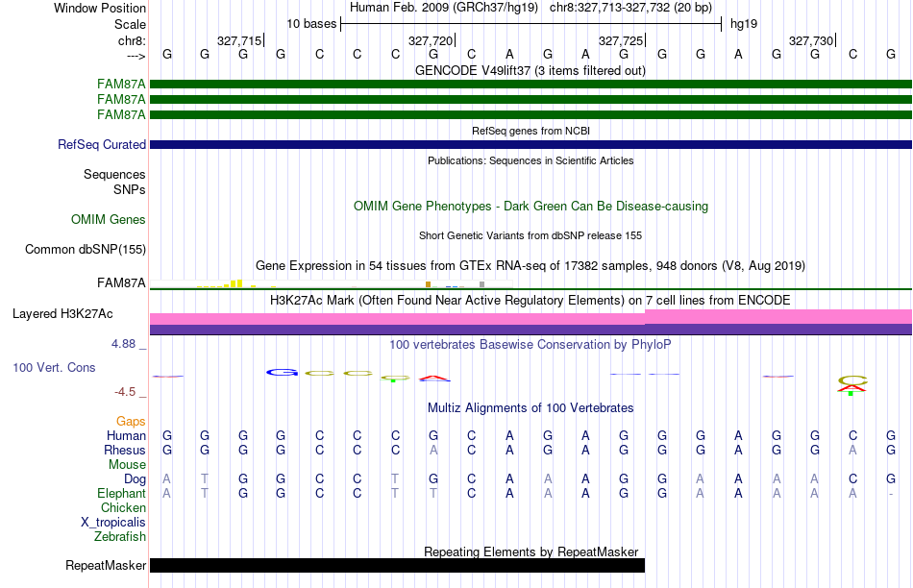This screenshot has width=913, height=588.
Task: Click the blue G in the PhyloP logo
Action: (x=282, y=372)
